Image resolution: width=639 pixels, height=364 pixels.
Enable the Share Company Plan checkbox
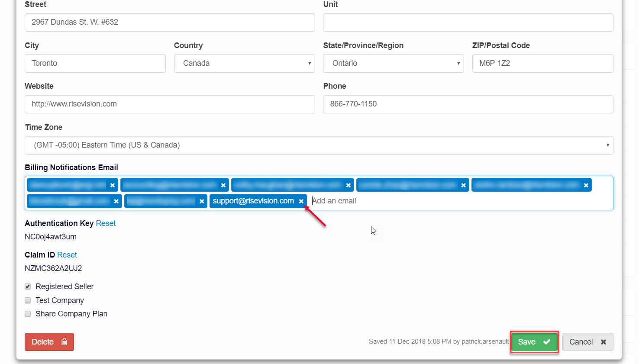(x=27, y=313)
